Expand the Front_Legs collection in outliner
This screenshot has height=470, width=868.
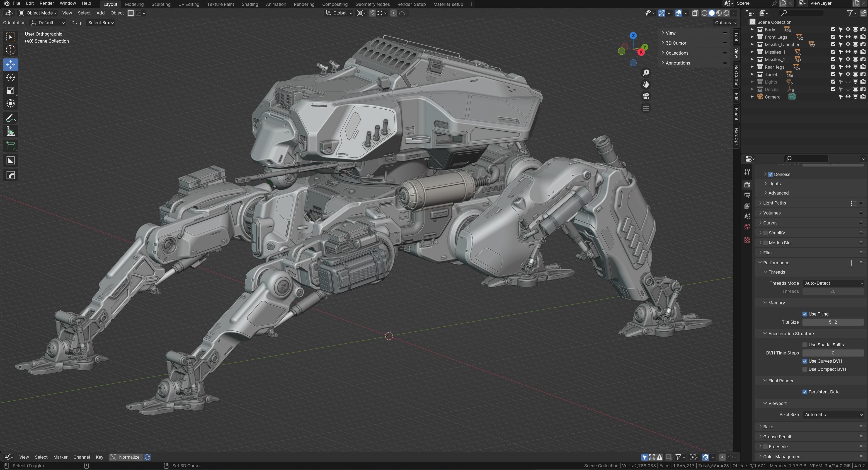(x=752, y=37)
